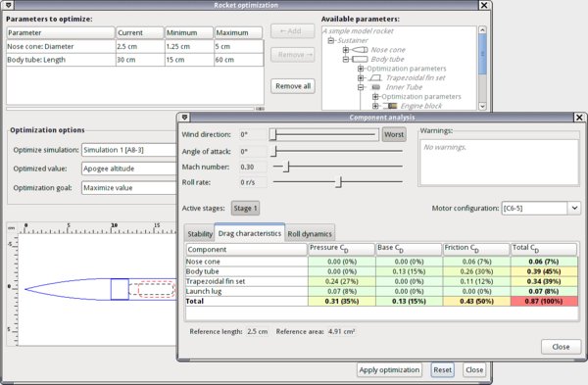Click the Trapezoidal fin set icon
This screenshot has width=588, height=385.
click(374, 77)
